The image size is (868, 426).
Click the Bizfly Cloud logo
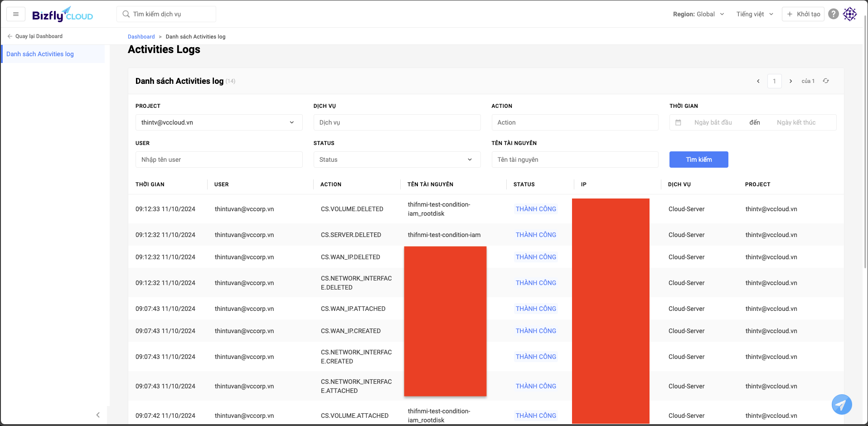pos(63,15)
